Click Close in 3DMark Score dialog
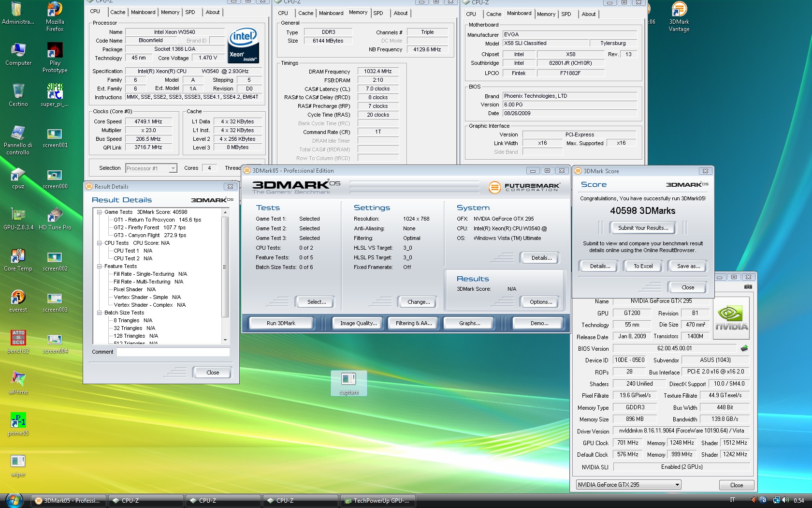 coord(688,287)
